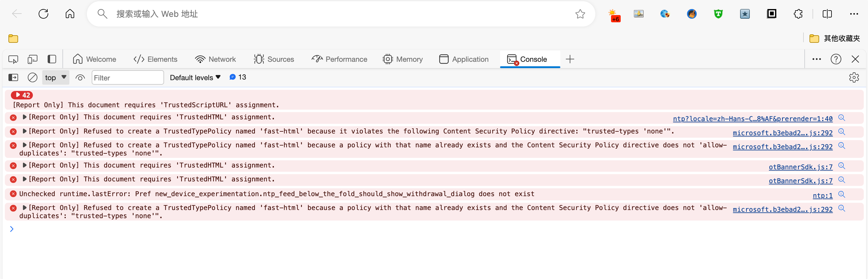The image size is (868, 279).
Task: Open the browser extensions puzzle icon
Action: (798, 14)
